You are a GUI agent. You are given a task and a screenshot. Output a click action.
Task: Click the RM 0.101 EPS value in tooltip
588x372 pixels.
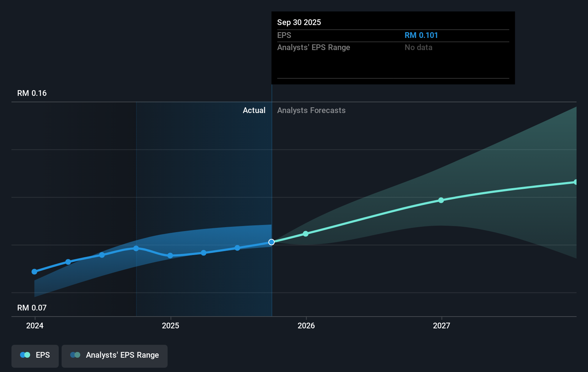(421, 35)
